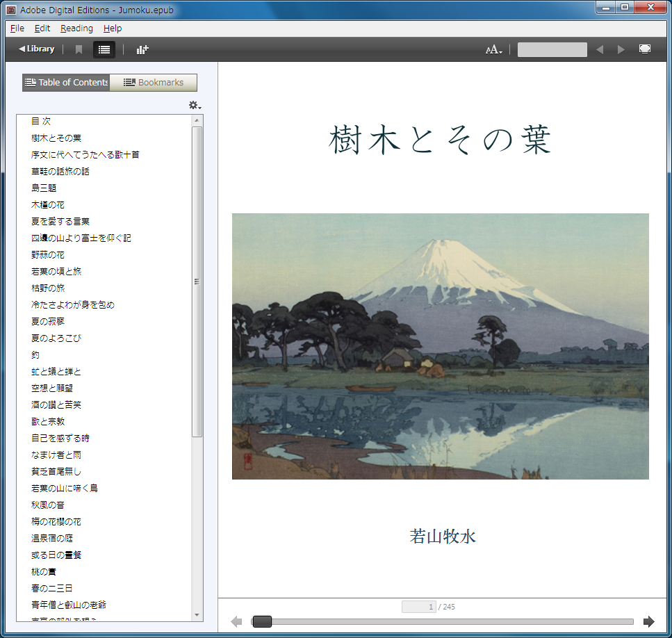The image size is (672, 638).
Task: Open the gear options dropdown
Action: (195, 105)
